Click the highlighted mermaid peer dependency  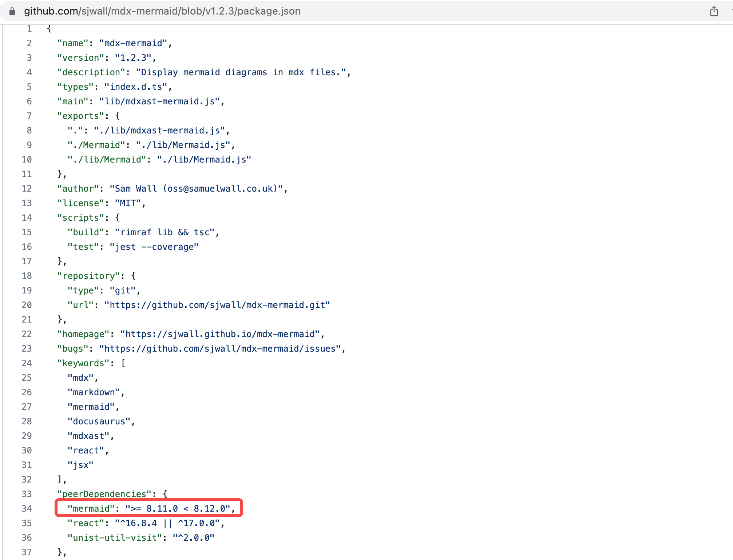pyautogui.click(x=149, y=508)
